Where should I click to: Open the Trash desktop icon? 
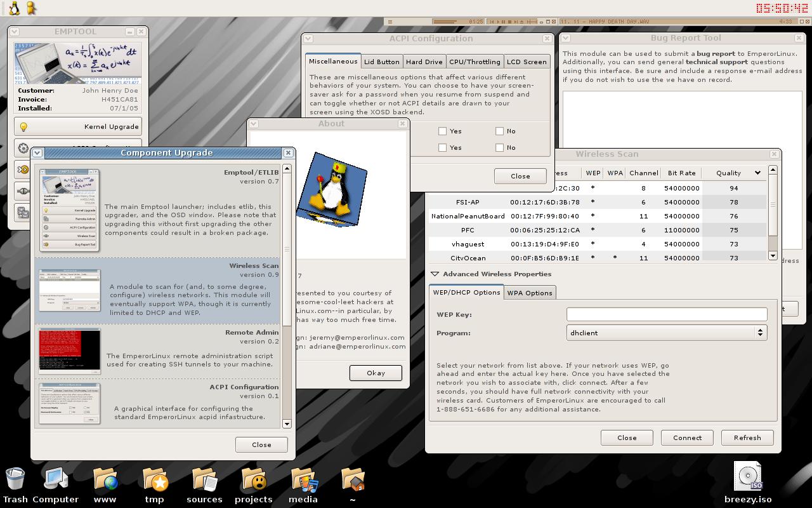click(x=15, y=479)
